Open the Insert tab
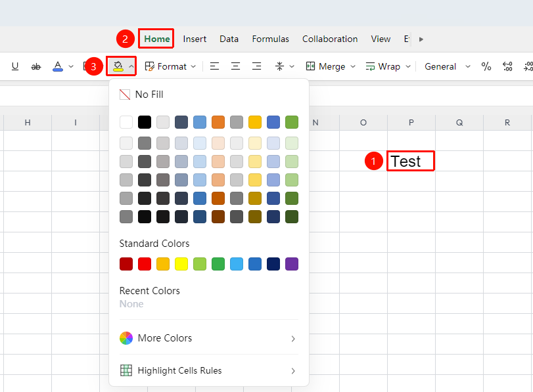 [195, 39]
